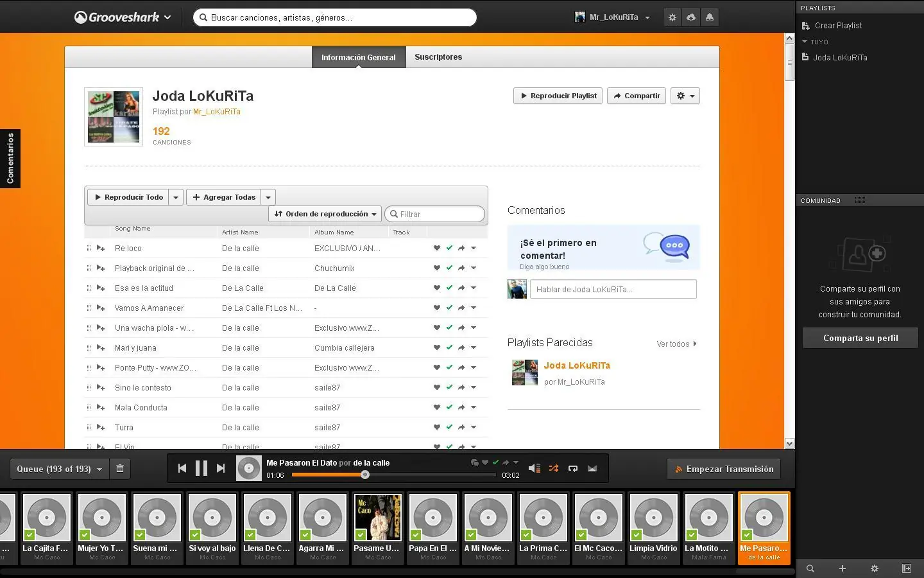Add 'Vamos A Amanecer' to the queue via plus icon
This screenshot has width=924, height=578.
(x=101, y=308)
